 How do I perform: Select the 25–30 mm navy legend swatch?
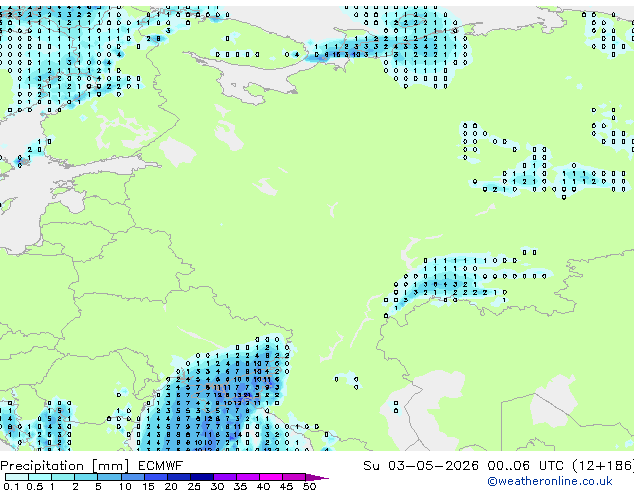[x=202, y=477]
